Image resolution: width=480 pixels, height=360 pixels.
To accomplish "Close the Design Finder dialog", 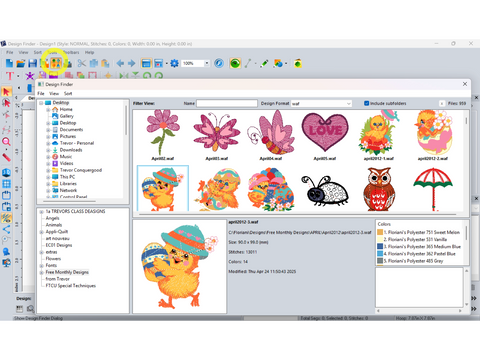I will pyautogui.click(x=465, y=84).
